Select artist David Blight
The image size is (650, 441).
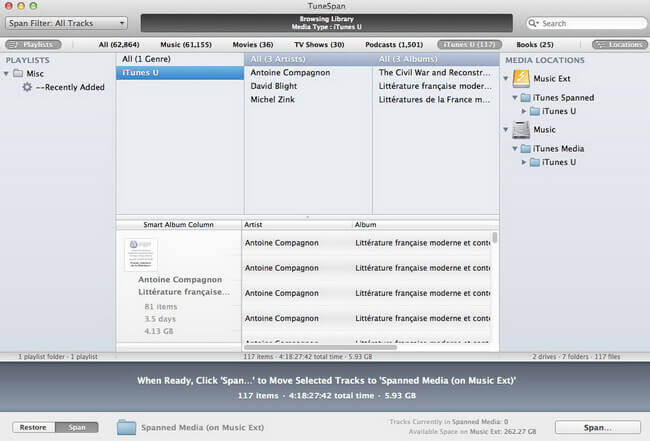[308, 86]
